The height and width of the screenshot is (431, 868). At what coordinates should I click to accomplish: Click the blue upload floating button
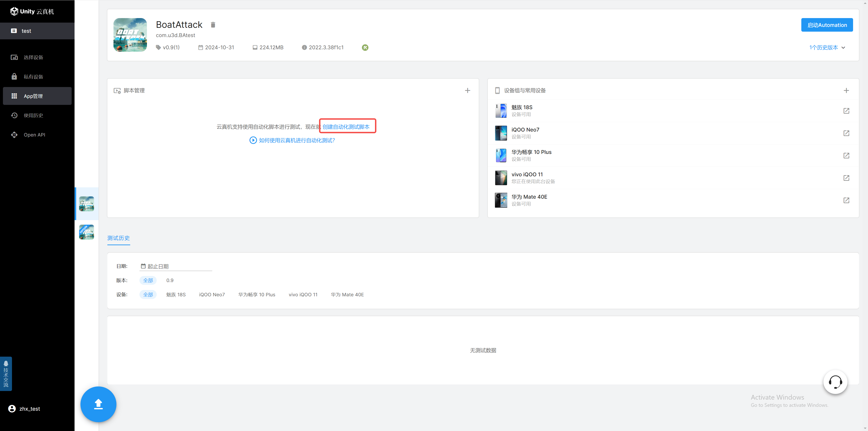coord(98,404)
